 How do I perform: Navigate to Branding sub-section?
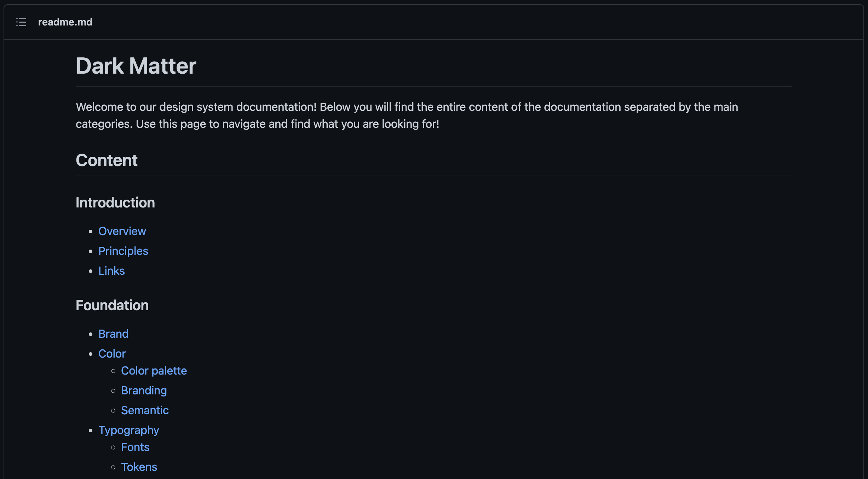pyautogui.click(x=144, y=390)
